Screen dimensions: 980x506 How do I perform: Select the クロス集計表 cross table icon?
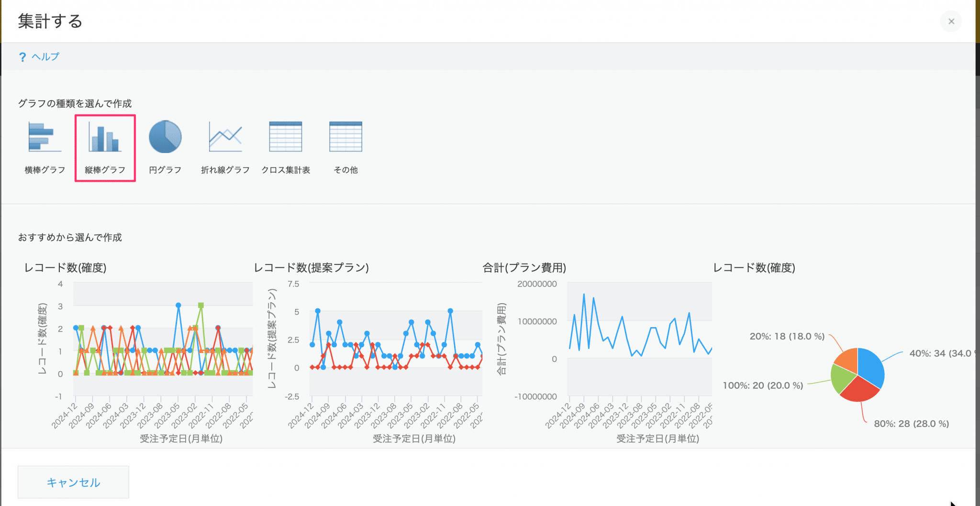point(286,137)
